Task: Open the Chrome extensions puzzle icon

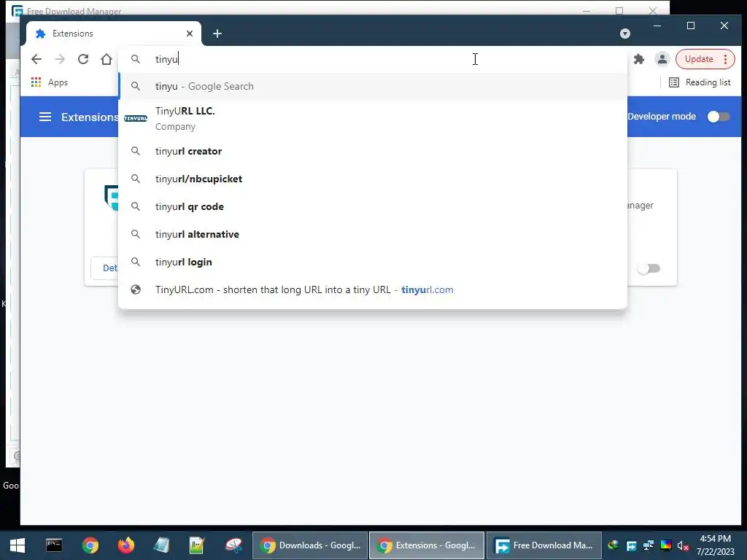Action: (x=639, y=59)
